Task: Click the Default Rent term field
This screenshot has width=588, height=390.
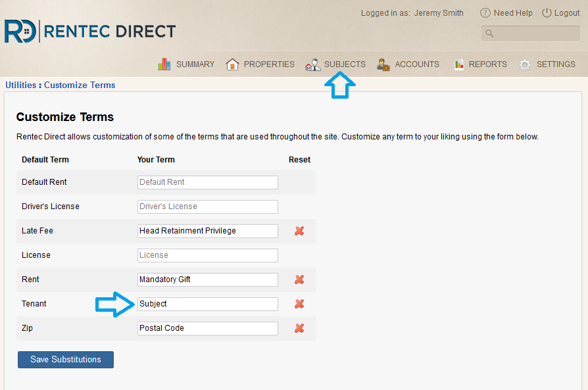Action: (208, 182)
